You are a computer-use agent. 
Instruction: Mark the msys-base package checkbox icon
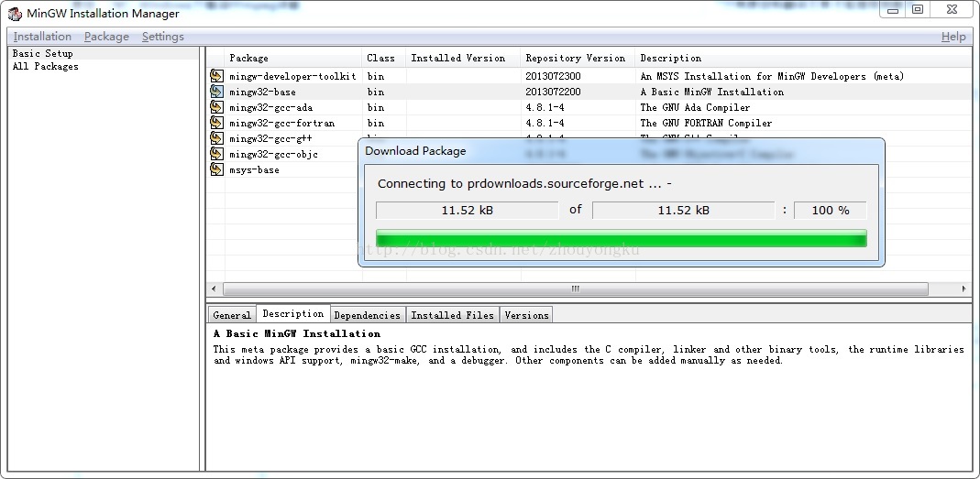click(x=216, y=169)
